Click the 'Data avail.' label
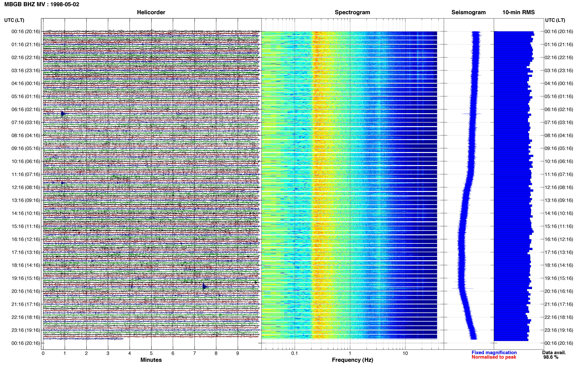This screenshot has height=368, width=588. [x=554, y=352]
